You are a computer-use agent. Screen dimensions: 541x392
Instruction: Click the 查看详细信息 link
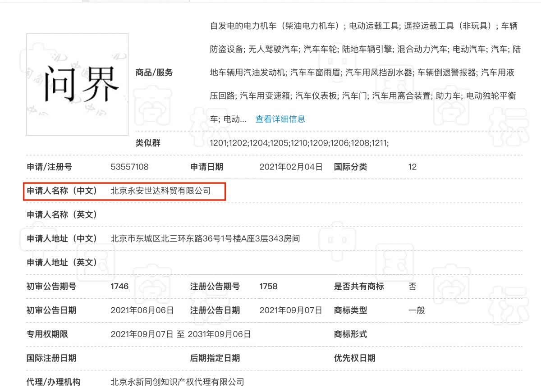pos(280,119)
